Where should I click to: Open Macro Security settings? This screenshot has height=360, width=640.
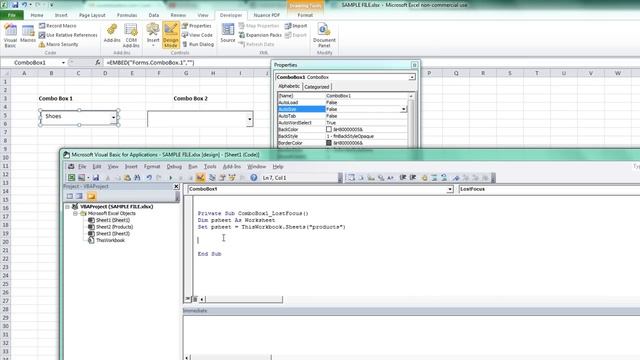[x=58, y=44]
